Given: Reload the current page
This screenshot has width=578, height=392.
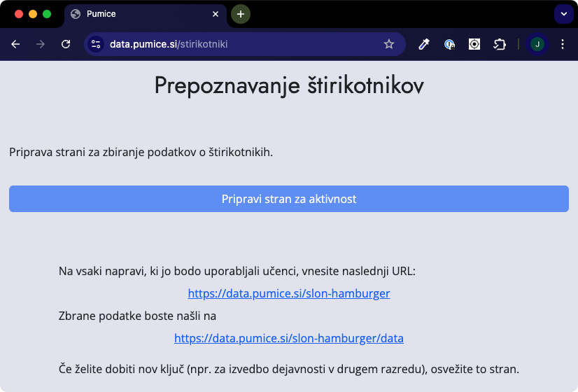Looking at the screenshot, I should 66,44.
